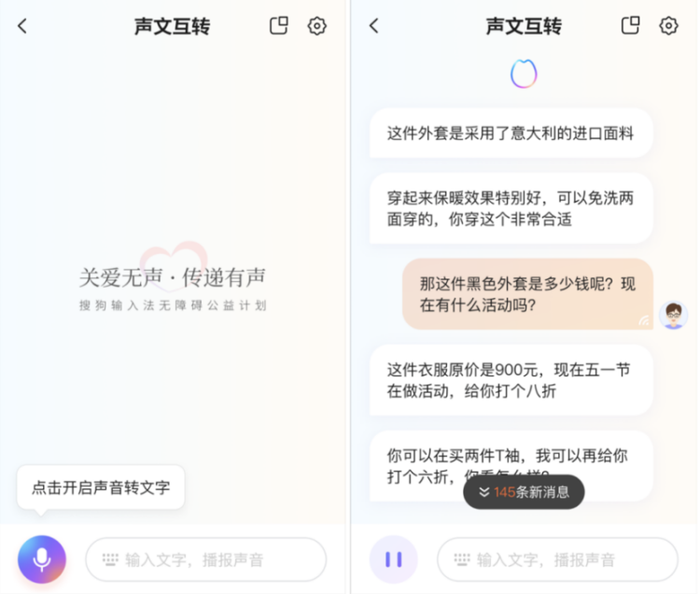Go back using right screen arrow
The height and width of the screenshot is (594, 700).
(374, 26)
